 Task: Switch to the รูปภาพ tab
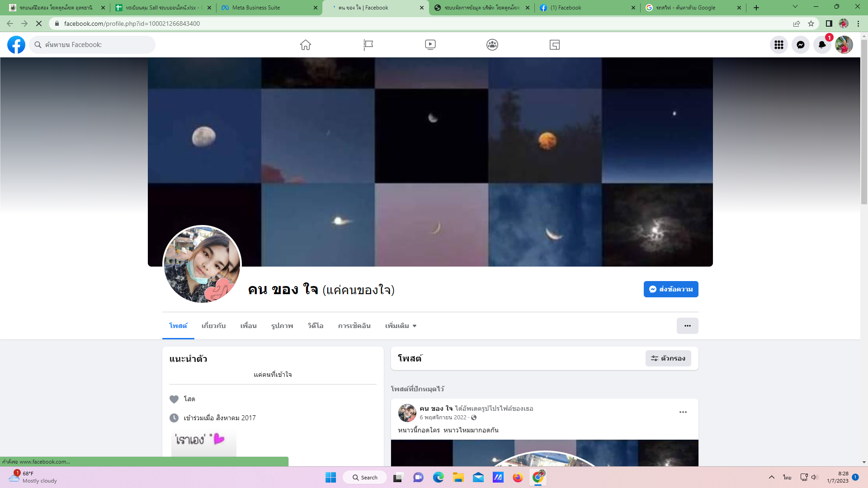(282, 326)
